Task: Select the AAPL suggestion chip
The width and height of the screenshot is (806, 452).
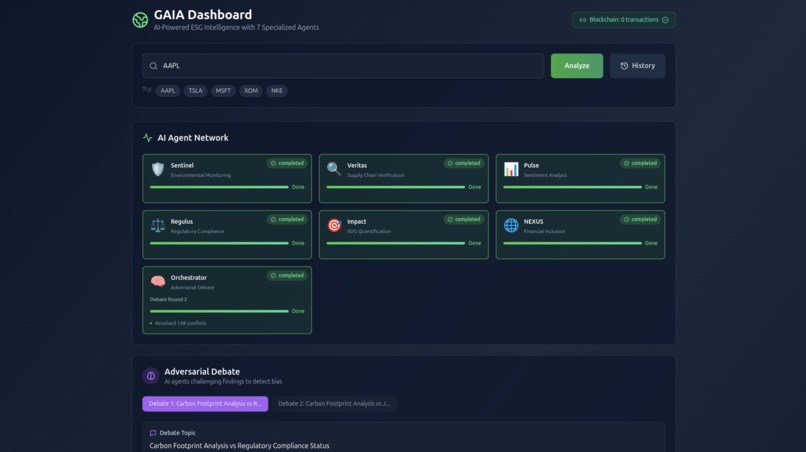Action: tap(168, 91)
